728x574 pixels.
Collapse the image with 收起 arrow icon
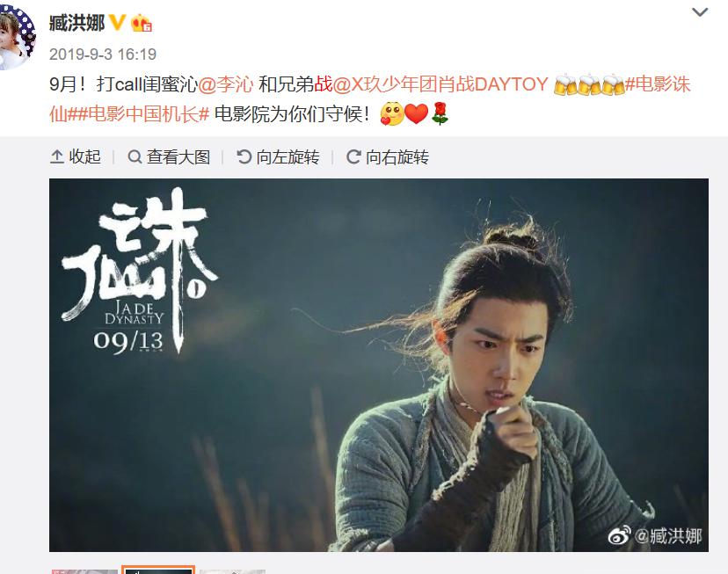56,156
